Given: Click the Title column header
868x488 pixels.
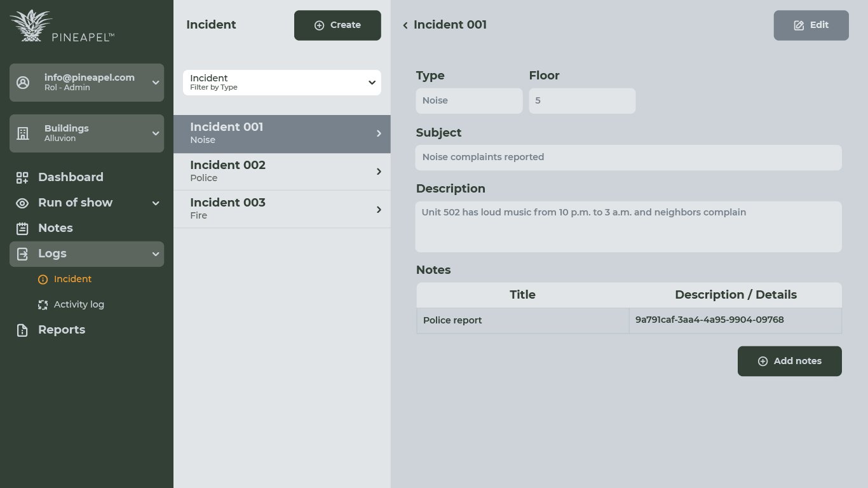Looking at the screenshot, I should click(523, 295).
